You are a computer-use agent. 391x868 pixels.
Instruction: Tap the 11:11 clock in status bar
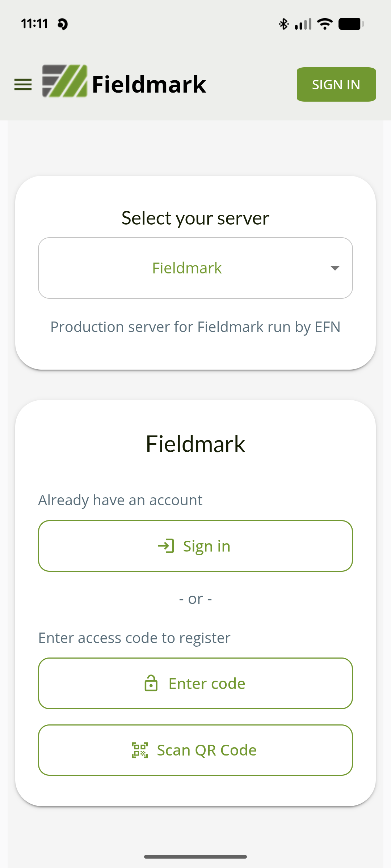34,24
